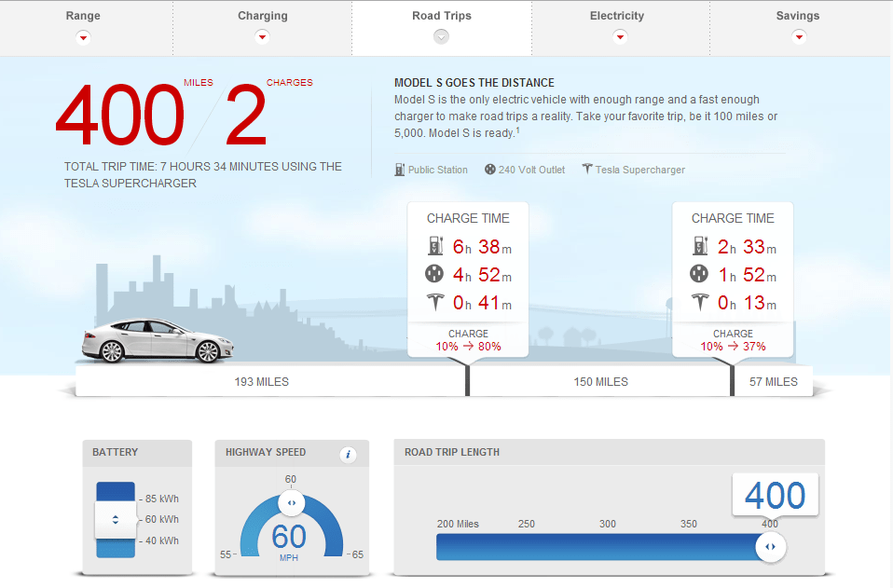Image resolution: width=893 pixels, height=588 pixels.
Task: Click the road trip length slider handle
Action: pos(771,546)
